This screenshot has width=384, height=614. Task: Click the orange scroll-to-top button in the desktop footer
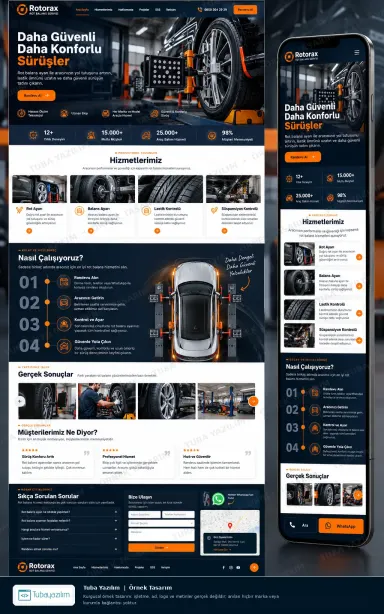pos(254,567)
